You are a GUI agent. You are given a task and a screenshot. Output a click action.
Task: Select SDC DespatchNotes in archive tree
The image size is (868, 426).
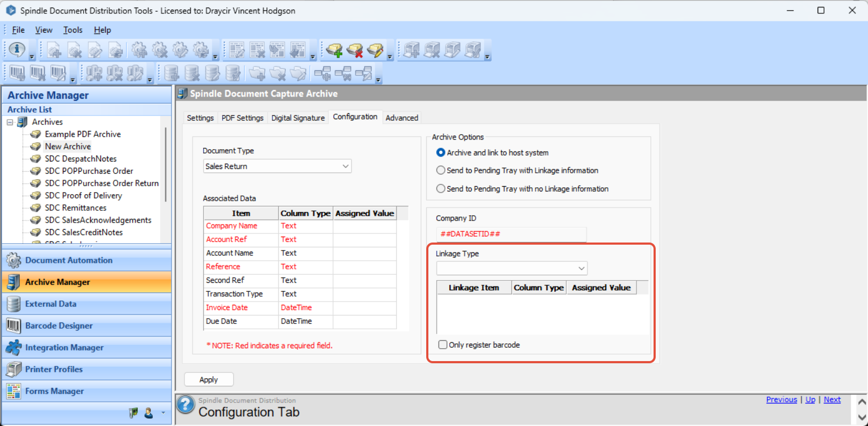tap(80, 159)
